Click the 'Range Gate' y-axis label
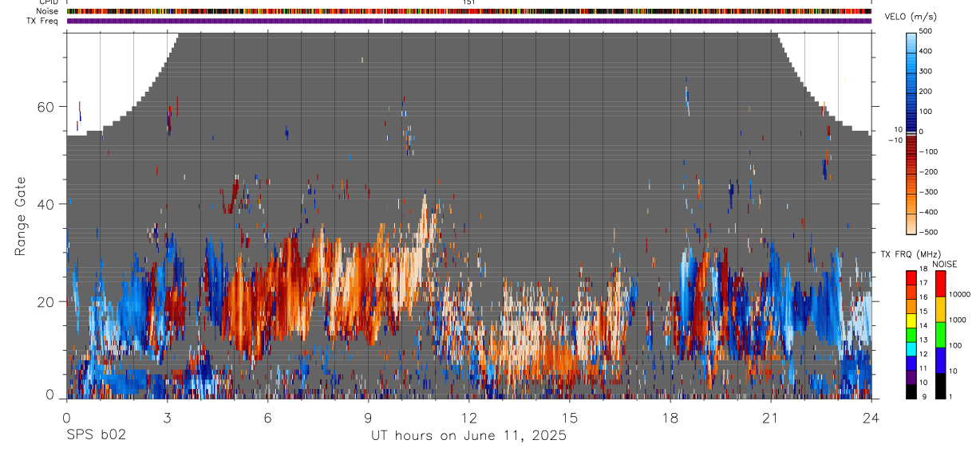This screenshot has width=980, height=452. (21, 216)
